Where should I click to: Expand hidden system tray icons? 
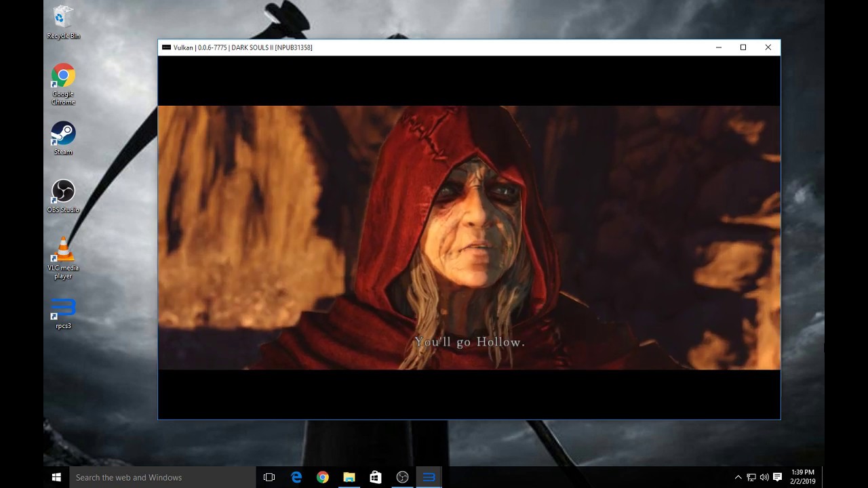click(x=738, y=477)
